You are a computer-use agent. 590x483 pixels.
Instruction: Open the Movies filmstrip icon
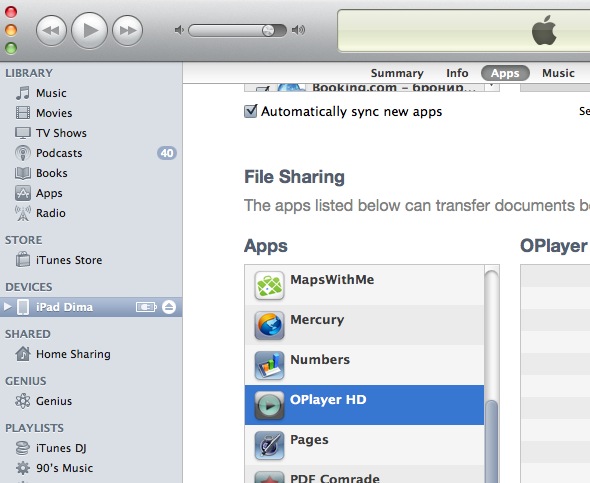coord(23,113)
